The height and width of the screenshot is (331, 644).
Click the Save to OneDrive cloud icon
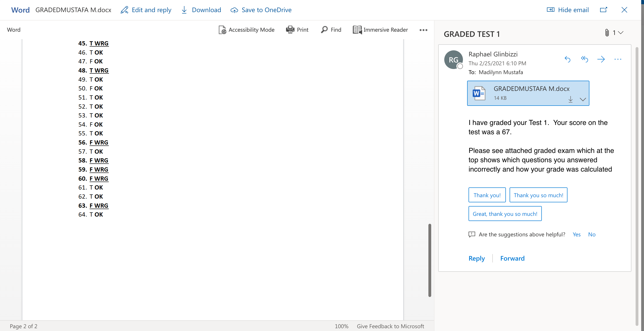pyautogui.click(x=234, y=10)
